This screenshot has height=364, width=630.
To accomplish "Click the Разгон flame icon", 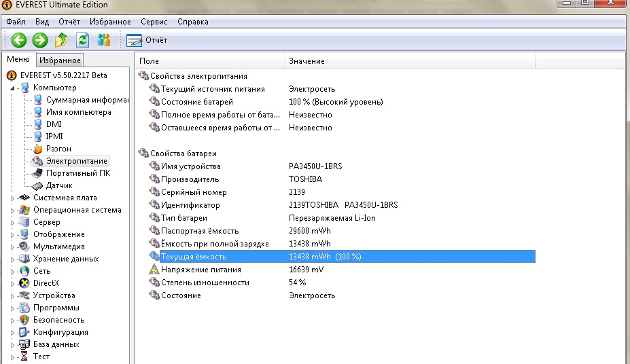I will coord(38,149).
